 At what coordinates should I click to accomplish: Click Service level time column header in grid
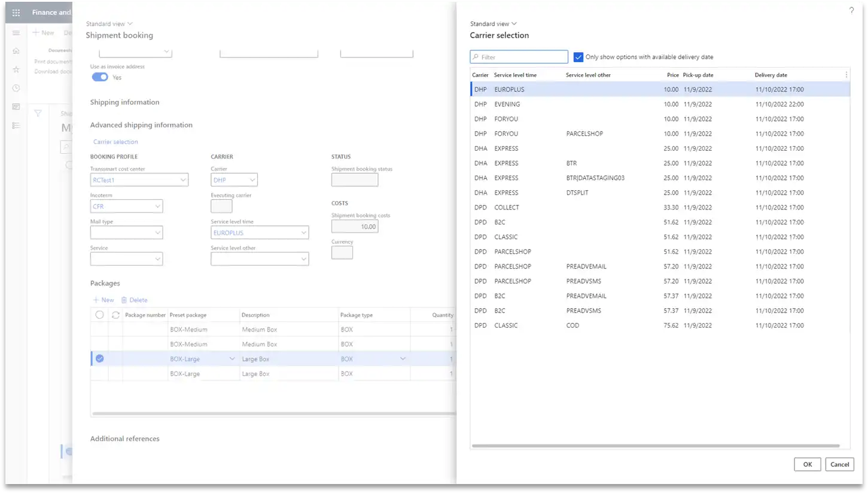coord(515,75)
